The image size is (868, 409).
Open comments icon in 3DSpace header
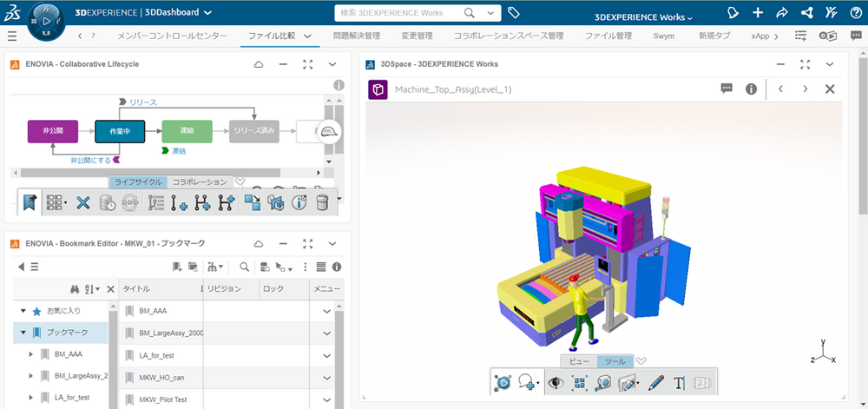click(727, 89)
